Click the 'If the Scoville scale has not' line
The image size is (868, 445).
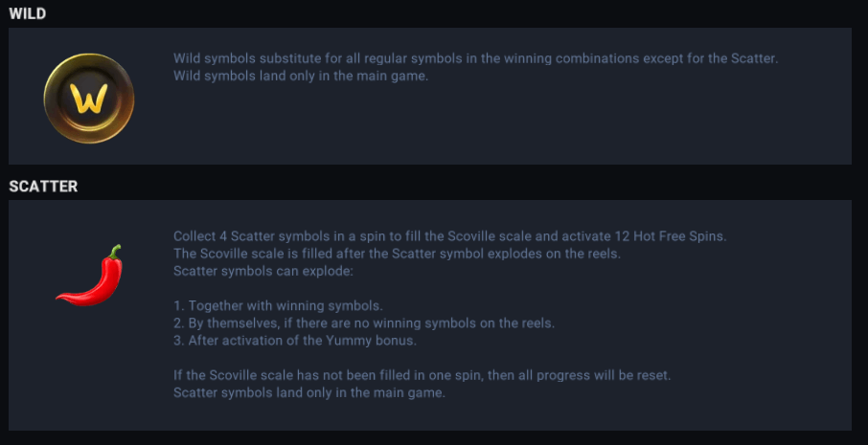422,375
